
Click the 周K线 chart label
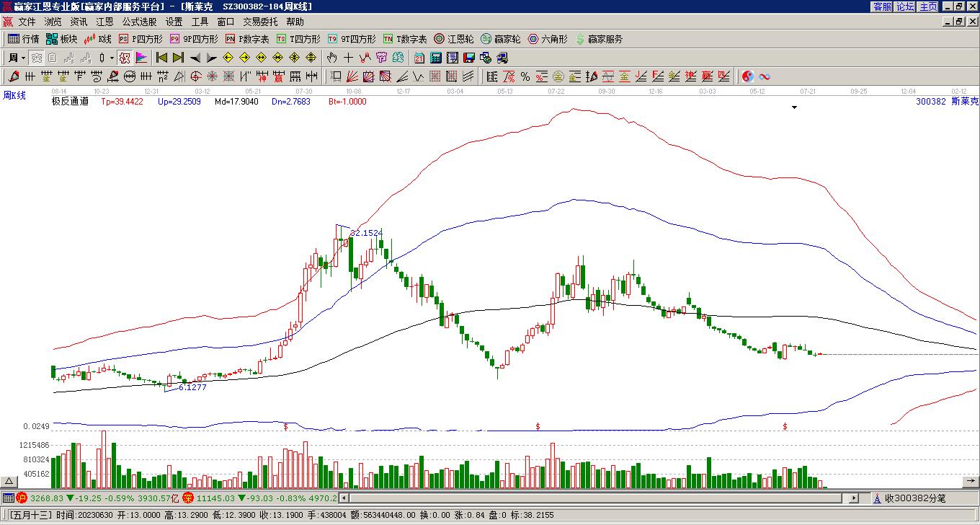tap(14, 95)
